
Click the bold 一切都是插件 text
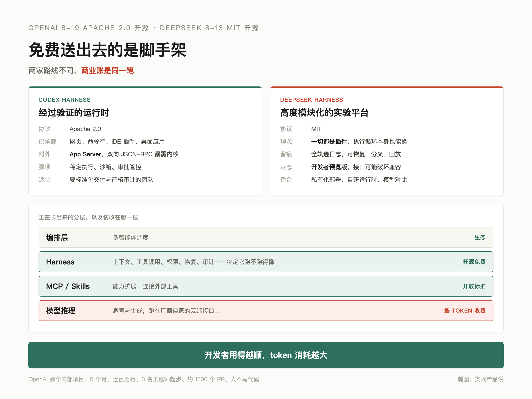pos(329,141)
